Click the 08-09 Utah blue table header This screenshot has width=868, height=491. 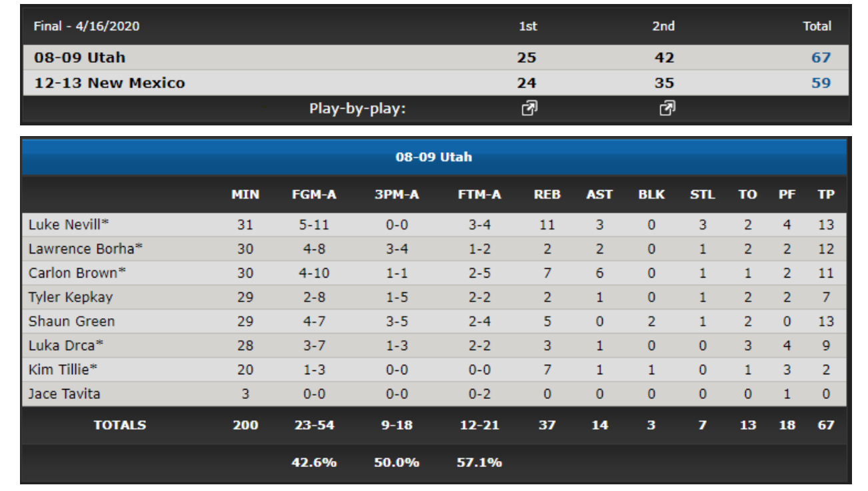434,157
